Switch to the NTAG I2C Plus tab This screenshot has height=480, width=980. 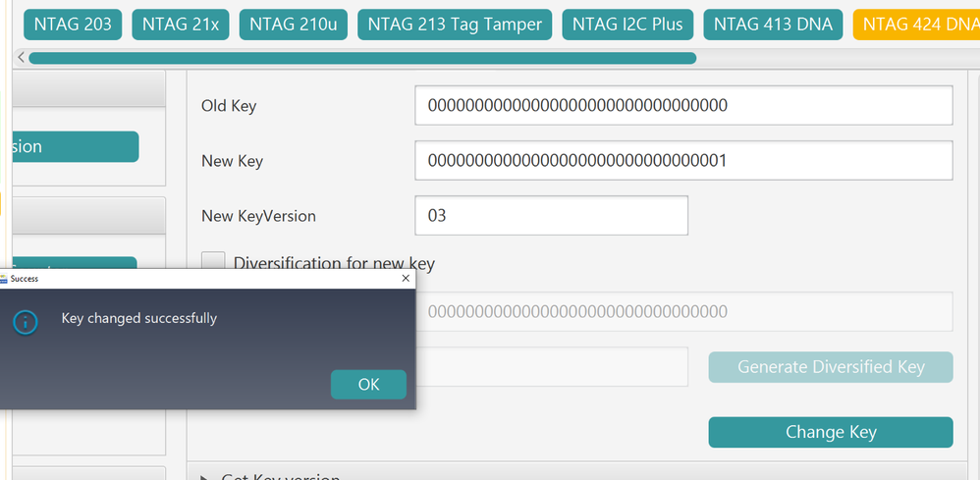click(627, 25)
